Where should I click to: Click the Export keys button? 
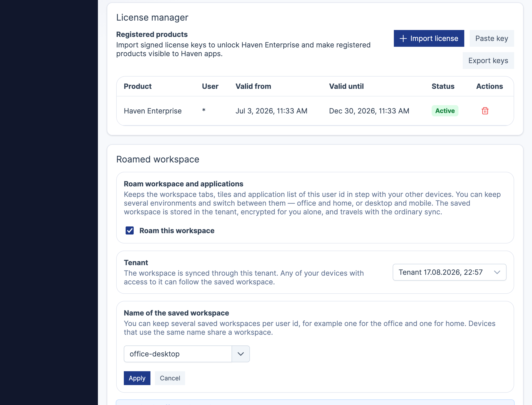[x=488, y=60]
